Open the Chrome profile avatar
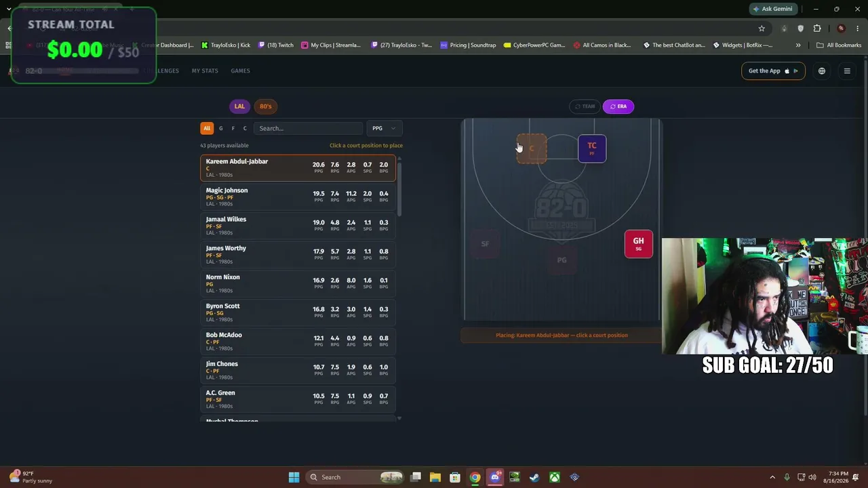This screenshot has height=488, width=868. pos(842,28)
